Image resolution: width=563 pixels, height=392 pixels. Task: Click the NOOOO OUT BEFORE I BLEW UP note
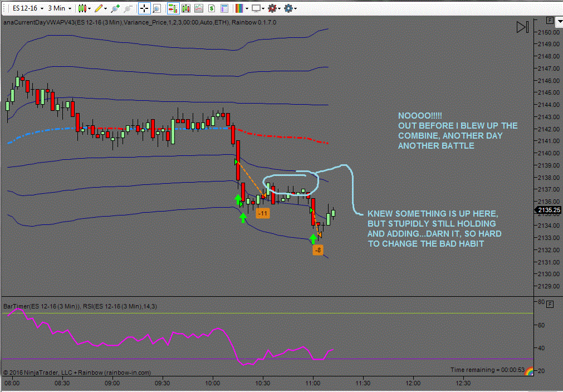(x=458, y=131)
